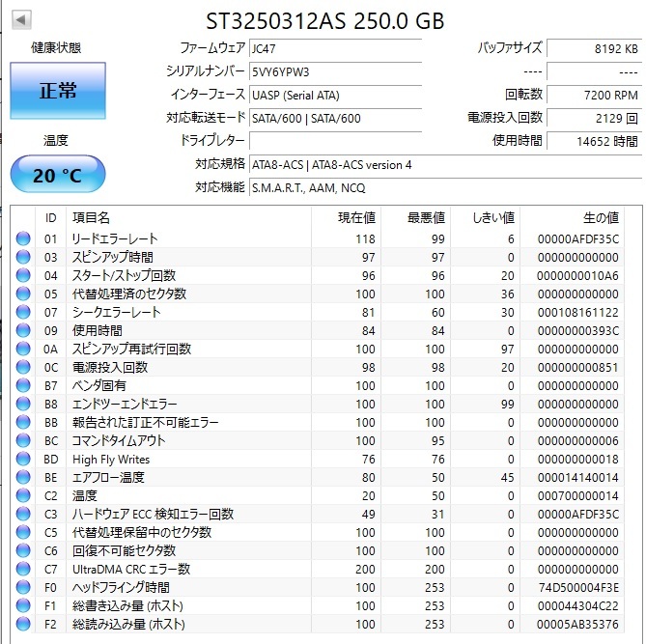Select the status dot for 代替処理保留中のセクタ数

pyautogui.click(x=23, y=532)
